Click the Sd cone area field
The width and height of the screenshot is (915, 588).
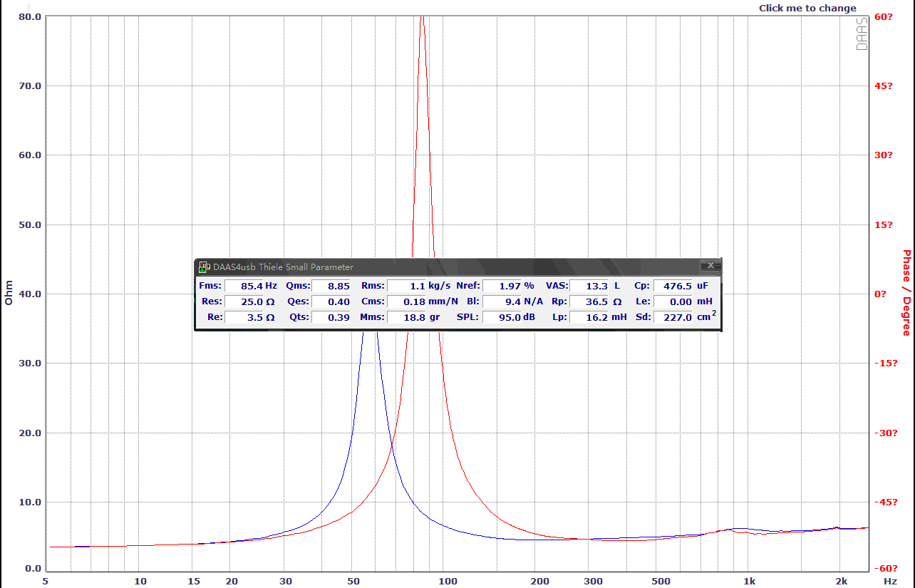click(673, 317)
